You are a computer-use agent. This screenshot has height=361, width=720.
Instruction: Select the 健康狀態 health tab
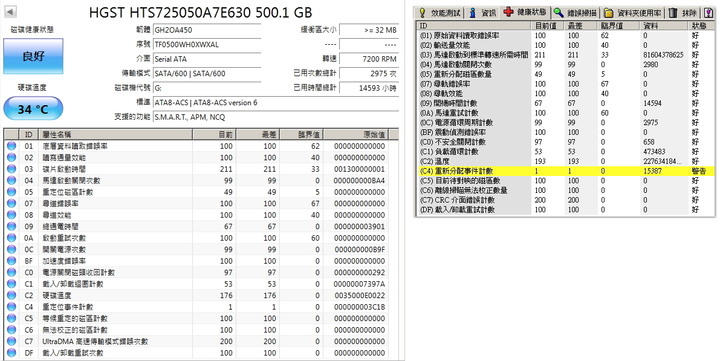point(525,12)
